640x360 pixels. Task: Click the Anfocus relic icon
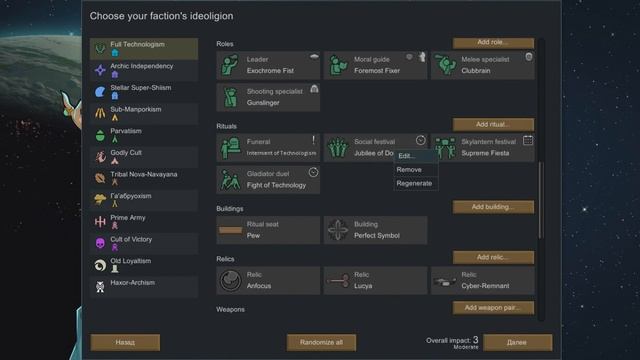(231, 281)
